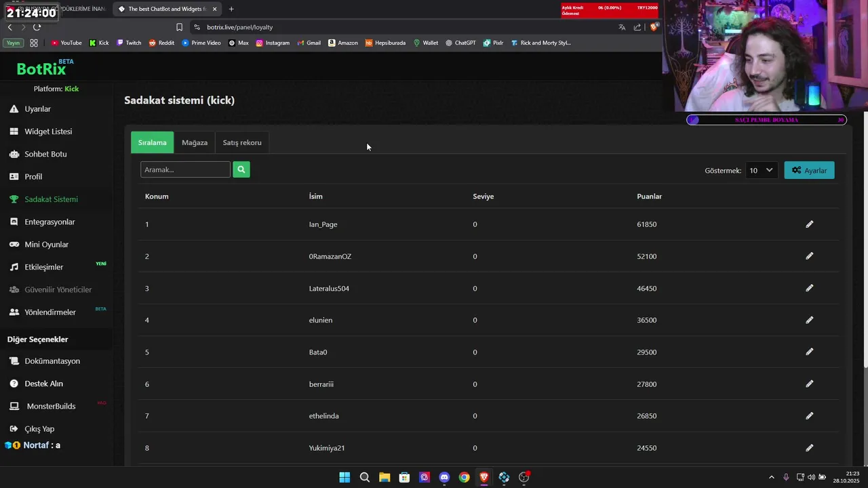The image size is (868, 488).
Task: Open Destek Alın help item
Action: 43,384
